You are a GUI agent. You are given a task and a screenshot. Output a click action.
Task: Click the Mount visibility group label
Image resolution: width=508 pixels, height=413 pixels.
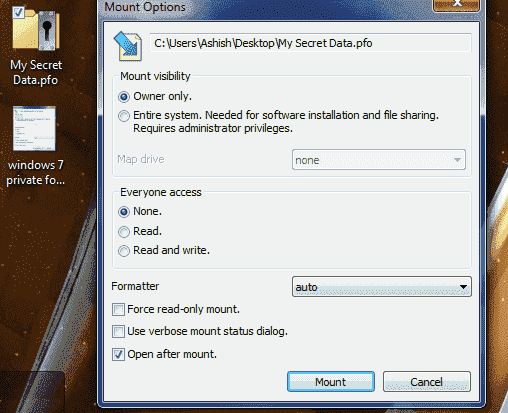pos(155,76)
